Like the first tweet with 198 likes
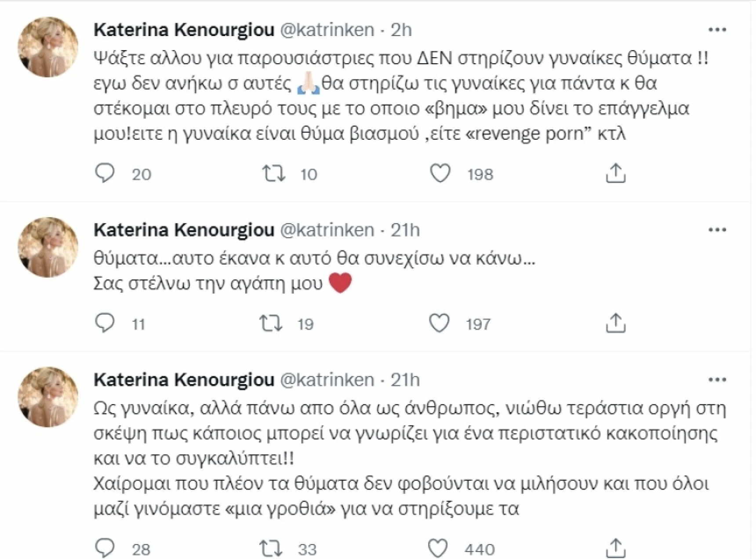756x559 pixels. pos(442,174)
